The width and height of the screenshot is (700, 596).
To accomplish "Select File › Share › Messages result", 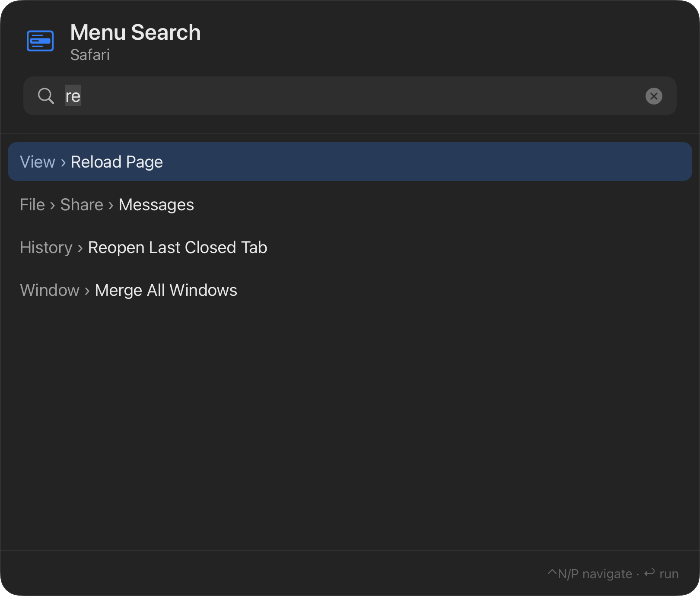I will pos(350,204).
